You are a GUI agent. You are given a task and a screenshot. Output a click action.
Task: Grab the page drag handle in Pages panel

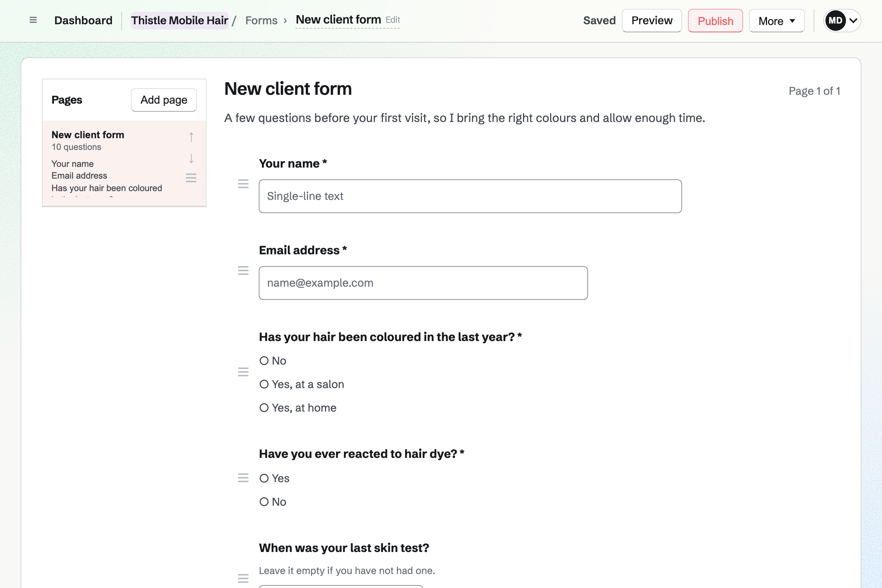tap(191, 178)
